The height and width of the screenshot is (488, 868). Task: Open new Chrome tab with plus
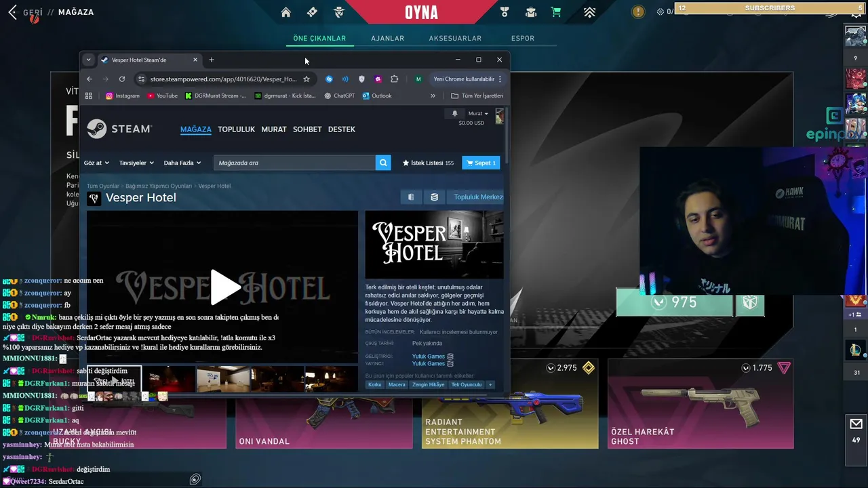(x=212, y=60)
